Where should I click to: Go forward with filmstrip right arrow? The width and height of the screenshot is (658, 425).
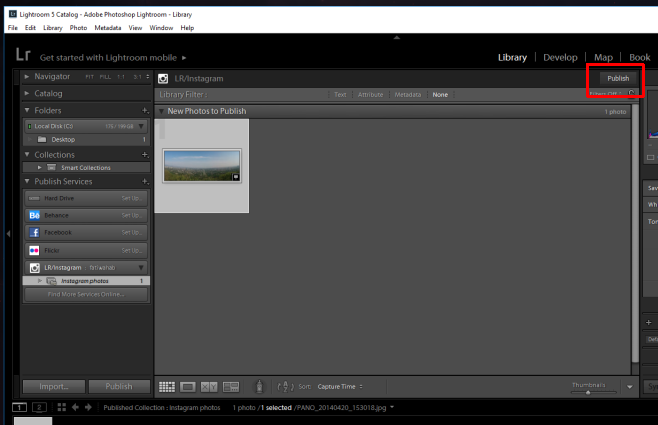click(x=88, y=407)
